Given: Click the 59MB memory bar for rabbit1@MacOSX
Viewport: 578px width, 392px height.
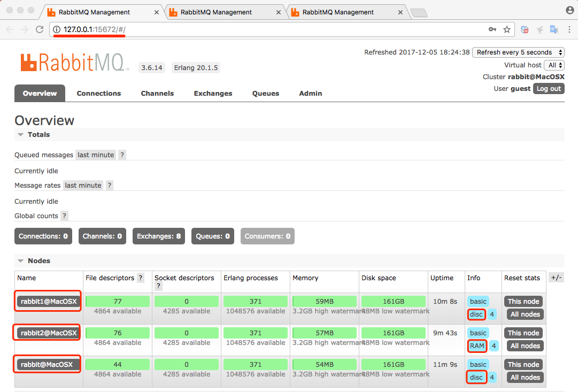Looking at the screenshot, I should 325,301.
